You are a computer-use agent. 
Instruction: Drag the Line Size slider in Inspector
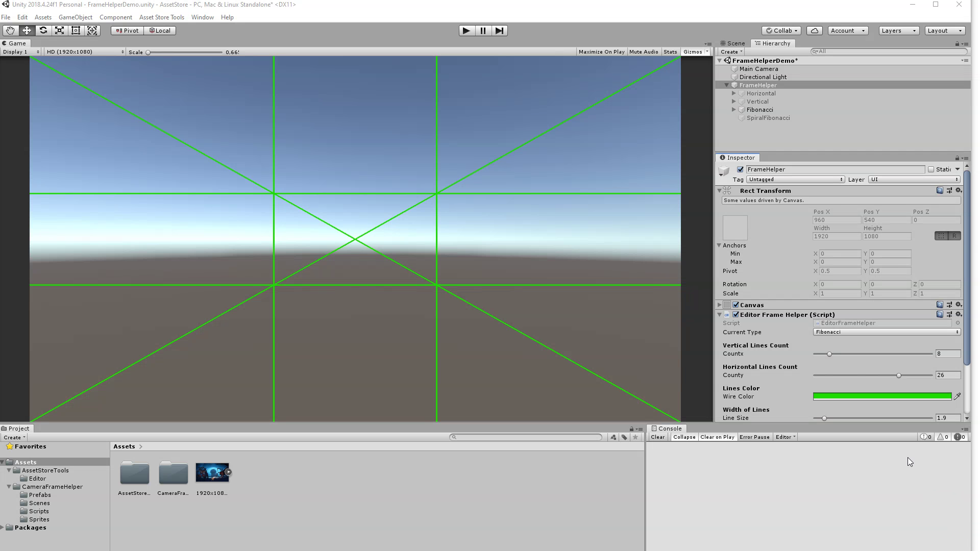(x=824, y=418)
